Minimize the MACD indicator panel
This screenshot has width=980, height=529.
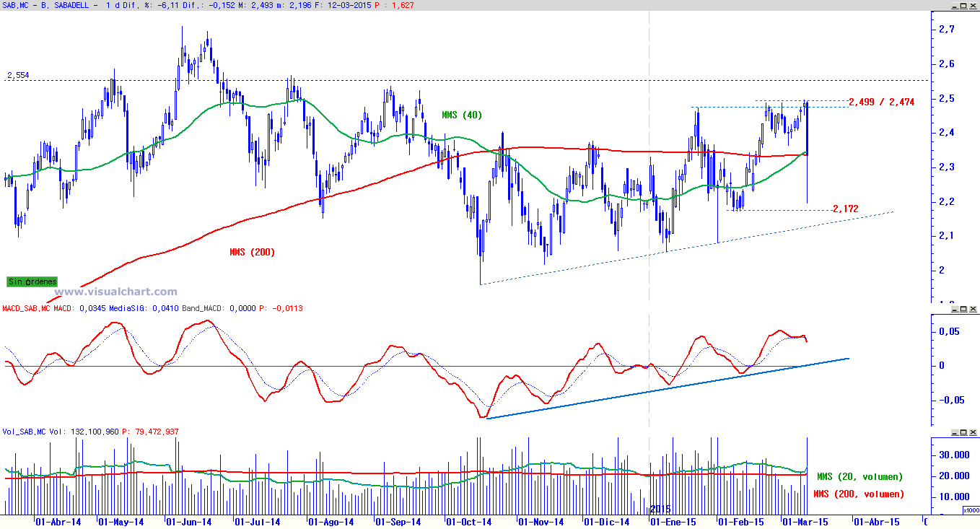pyautogui.click(x=954, y=309)
